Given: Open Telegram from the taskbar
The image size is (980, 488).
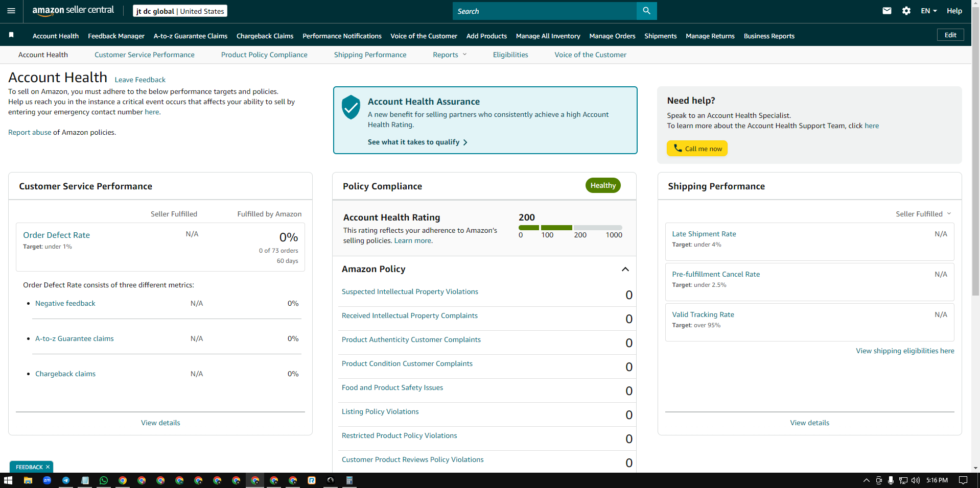Looking at the screenshot, I should [x=66, y=480].
